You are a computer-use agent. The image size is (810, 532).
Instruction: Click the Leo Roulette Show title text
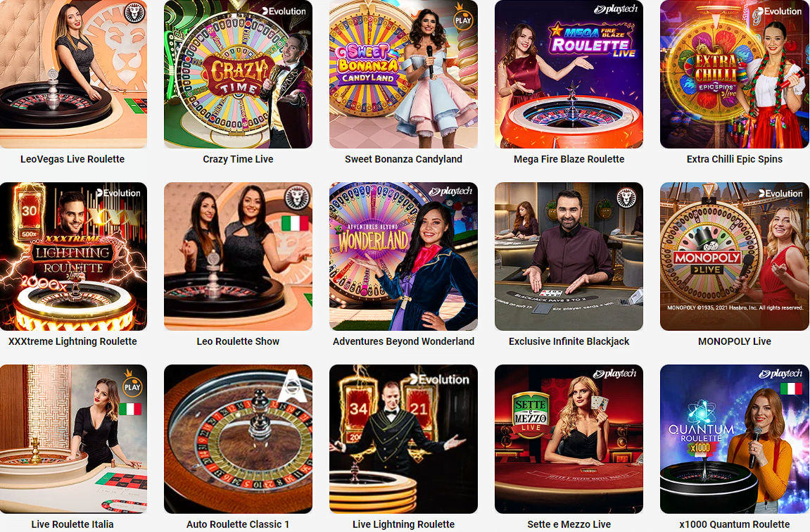point(238,341)
